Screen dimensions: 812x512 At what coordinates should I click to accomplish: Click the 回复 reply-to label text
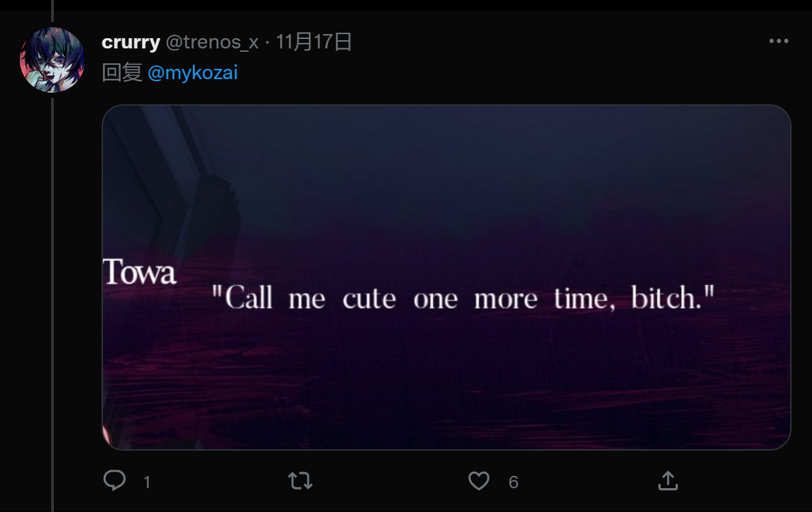point(122,72)
